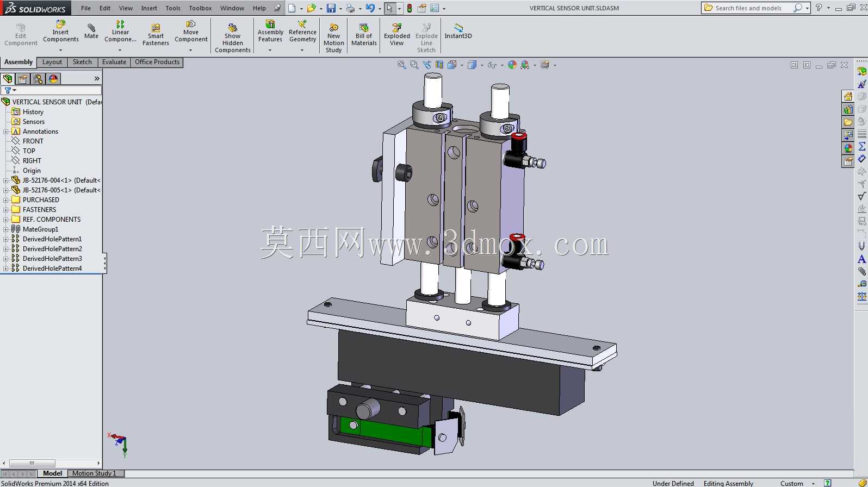Toggle Instant3D mode

458,32
